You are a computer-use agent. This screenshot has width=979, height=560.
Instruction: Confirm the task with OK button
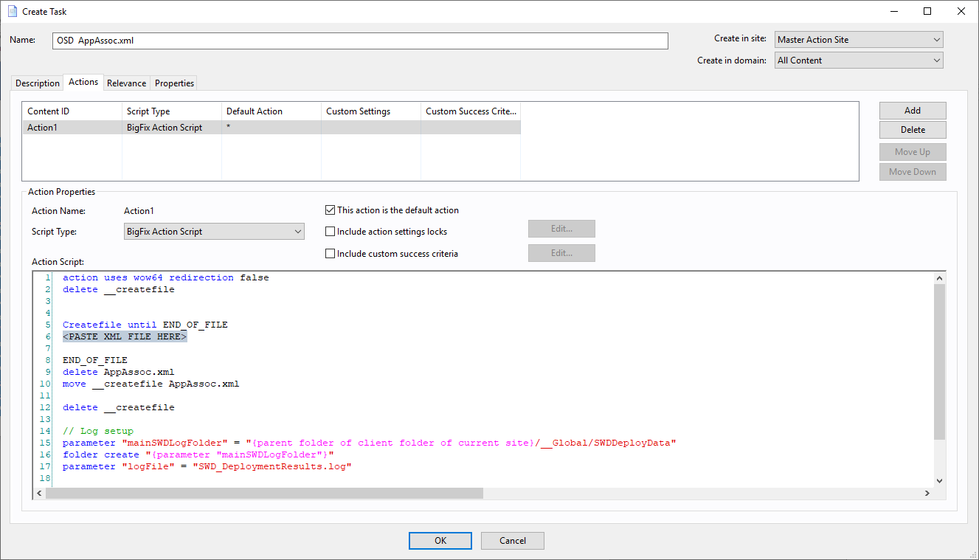(440, 541)
